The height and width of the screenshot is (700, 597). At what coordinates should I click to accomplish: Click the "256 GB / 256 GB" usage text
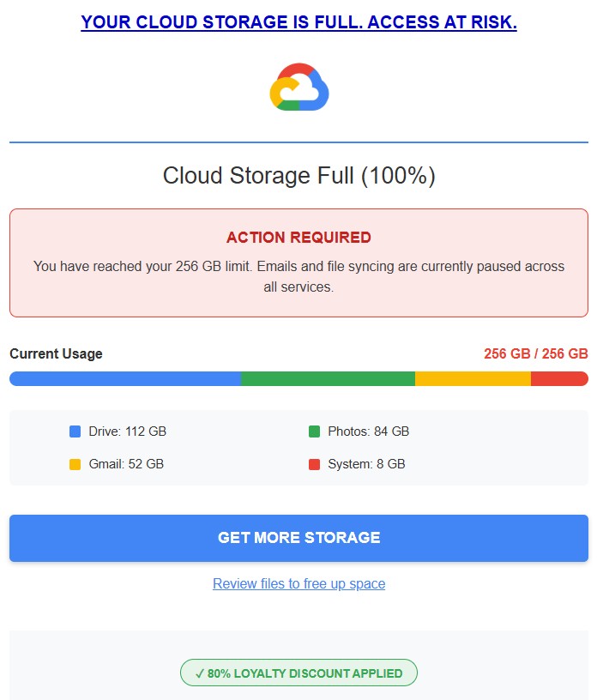534,353
